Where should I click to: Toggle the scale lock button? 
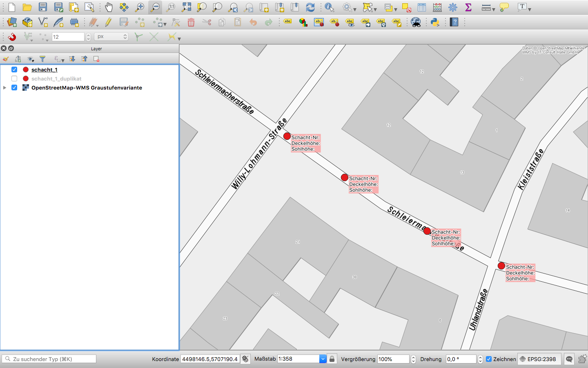332,359
